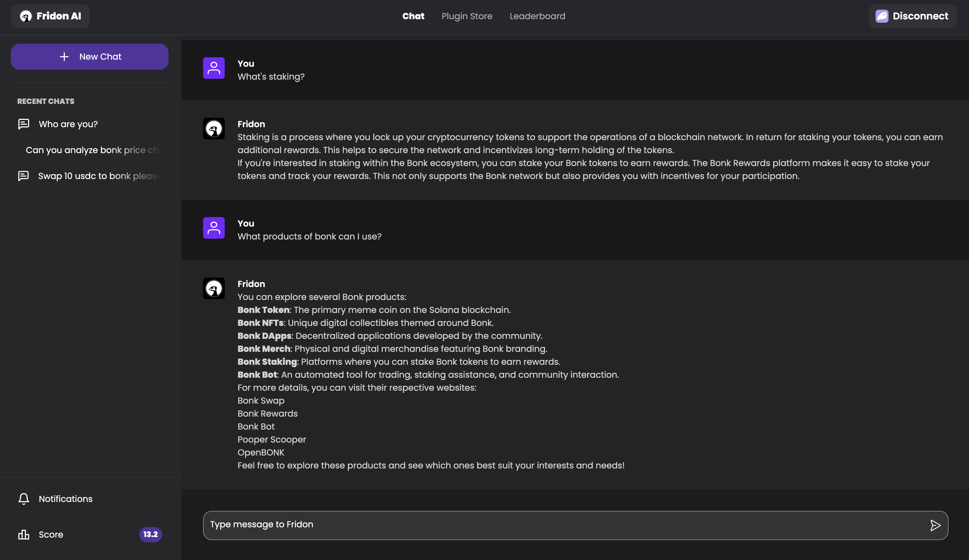Click the Notifications bell icon
This screenshot has width=969, height=560.
tap(23, 499)
